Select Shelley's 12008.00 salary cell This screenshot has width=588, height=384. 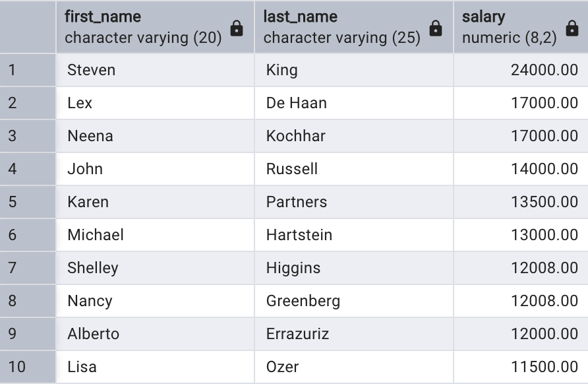[521, 268]
